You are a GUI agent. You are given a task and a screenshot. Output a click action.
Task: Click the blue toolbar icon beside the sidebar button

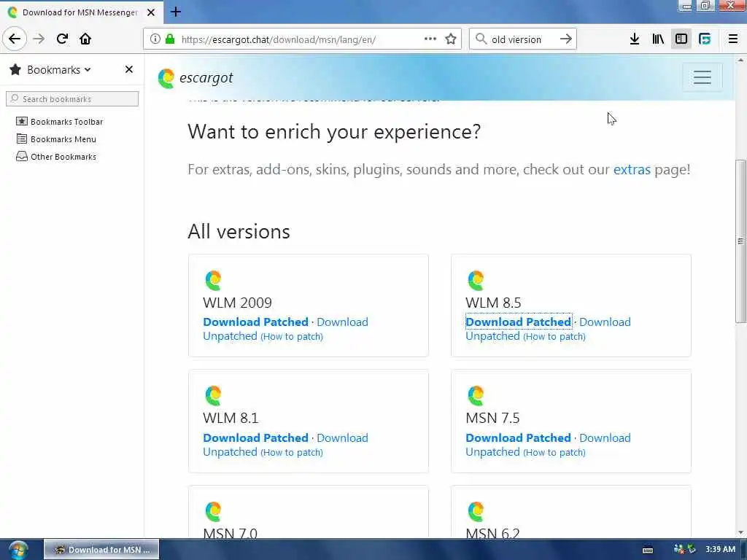coord(705,39)
